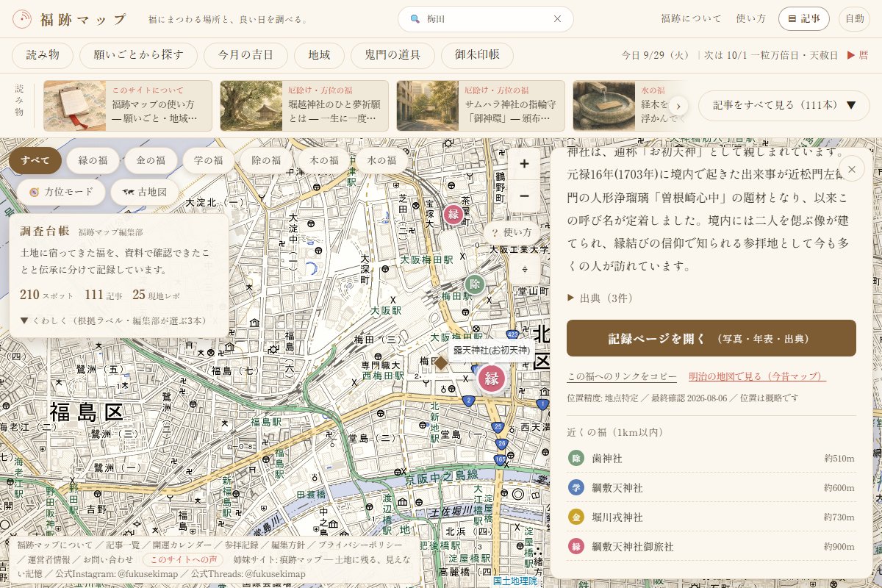Click この福へのリンクをコピー link
Viewport: 882px width, 588px height.
[x=622, y=376]
